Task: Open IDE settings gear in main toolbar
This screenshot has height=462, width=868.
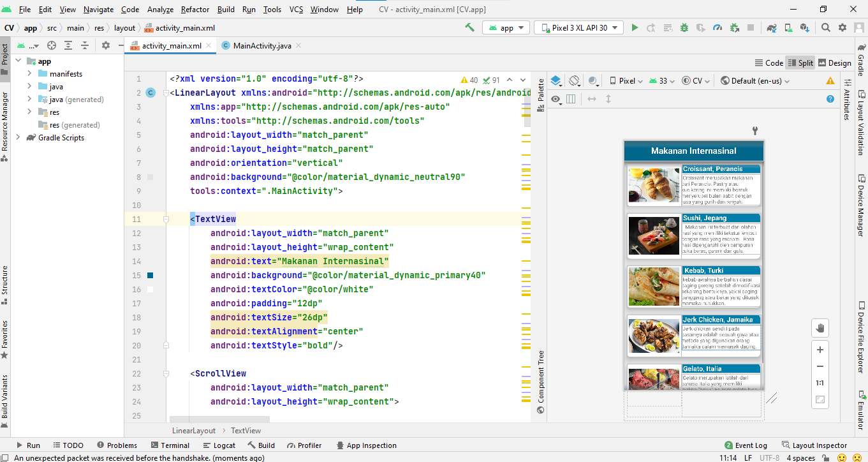Action: coord(842,28)
